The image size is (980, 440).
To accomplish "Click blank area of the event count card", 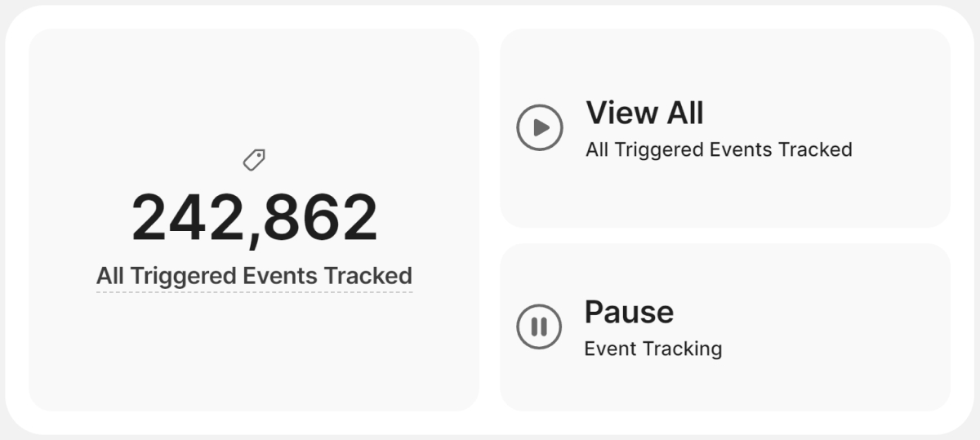I will [253, 359].
